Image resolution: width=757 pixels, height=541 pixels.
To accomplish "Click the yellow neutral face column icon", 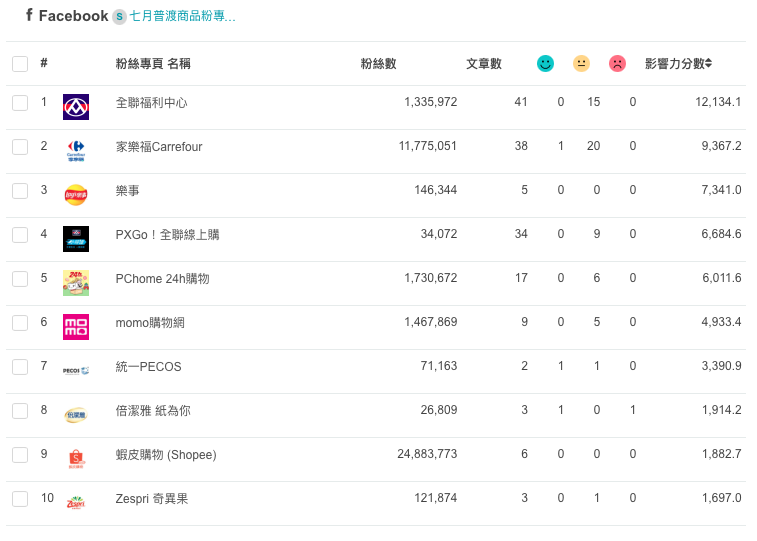I will click(x=581, y=63).
